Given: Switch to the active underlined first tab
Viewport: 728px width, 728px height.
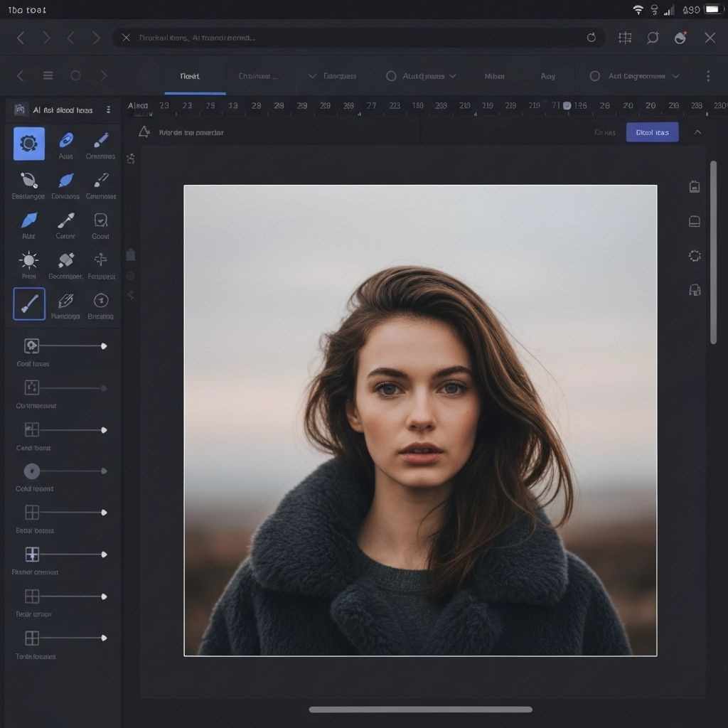Looking at the screenshot, I should (190, 76).
